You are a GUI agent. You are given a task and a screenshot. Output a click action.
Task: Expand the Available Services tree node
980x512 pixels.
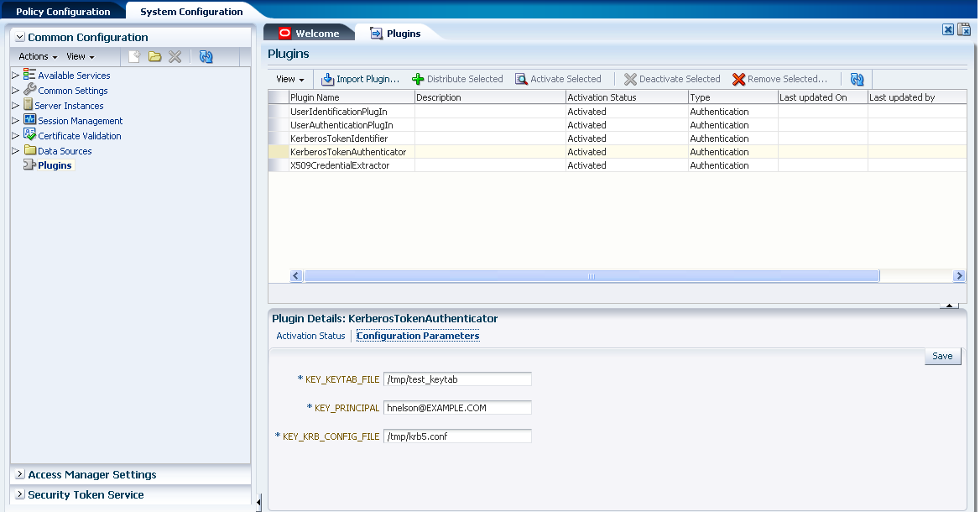coord(14,76)
